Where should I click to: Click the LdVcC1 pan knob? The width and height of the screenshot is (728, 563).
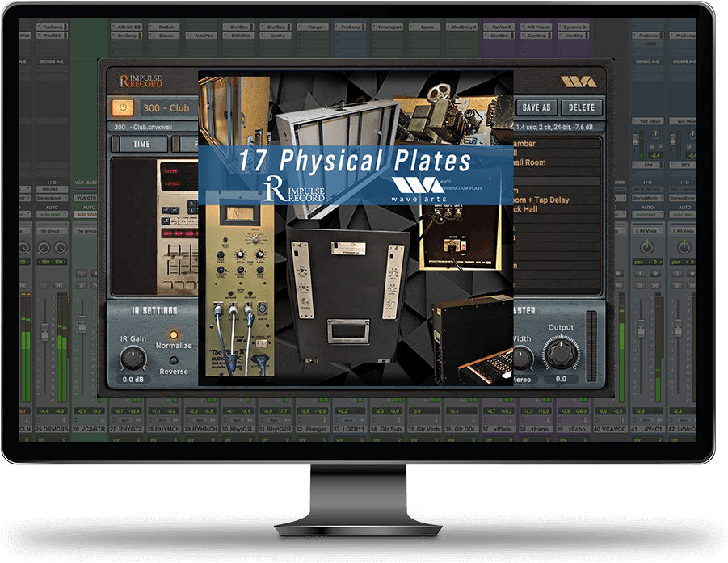click(646, 247)
